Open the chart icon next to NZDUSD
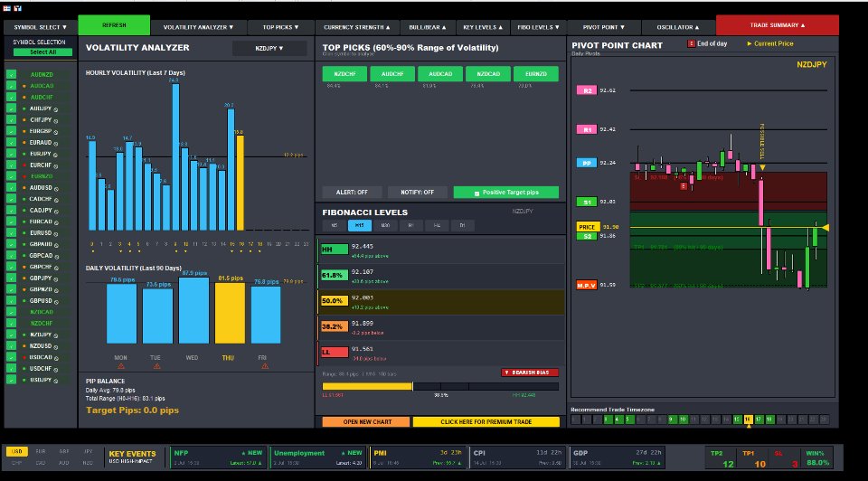This screenshot has width=868, height=481. [x=56, y=347]
